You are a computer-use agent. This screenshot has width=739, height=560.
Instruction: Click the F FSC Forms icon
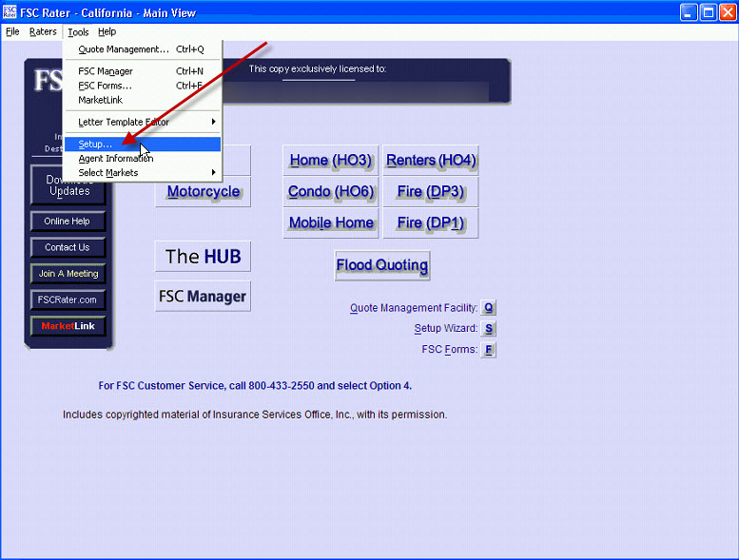[488, 349]
